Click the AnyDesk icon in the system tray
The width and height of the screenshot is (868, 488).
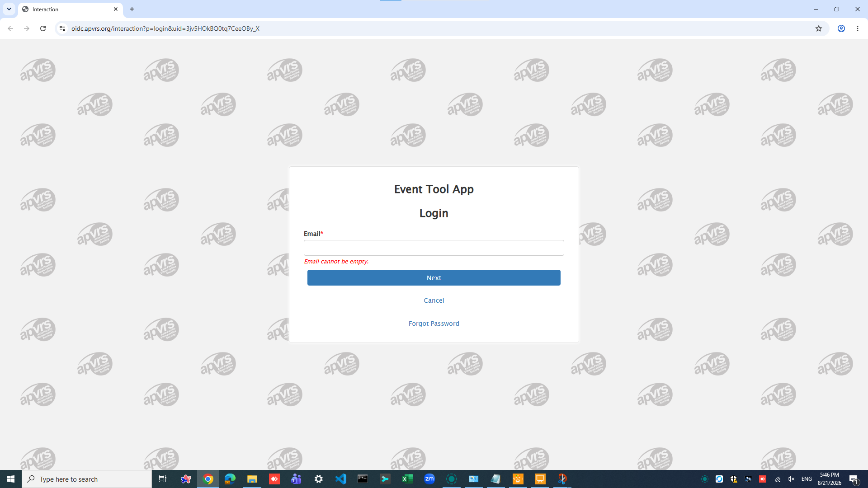(763, 479)
